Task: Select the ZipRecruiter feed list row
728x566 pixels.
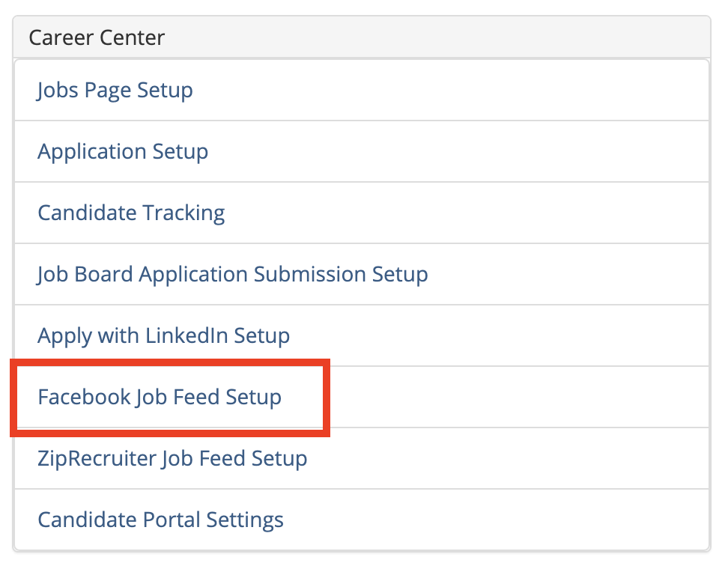Action: pyautogui.click(x=361, y=458)
